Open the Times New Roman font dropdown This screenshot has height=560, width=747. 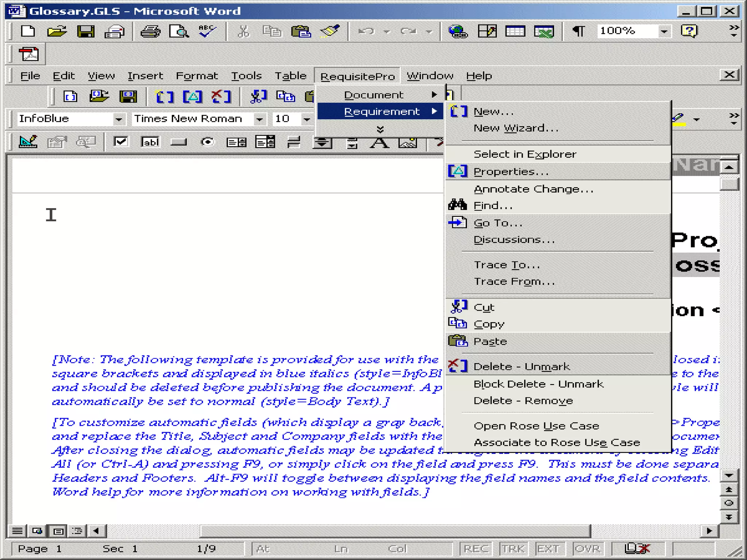pyautogui.click(x=259, y=119)
